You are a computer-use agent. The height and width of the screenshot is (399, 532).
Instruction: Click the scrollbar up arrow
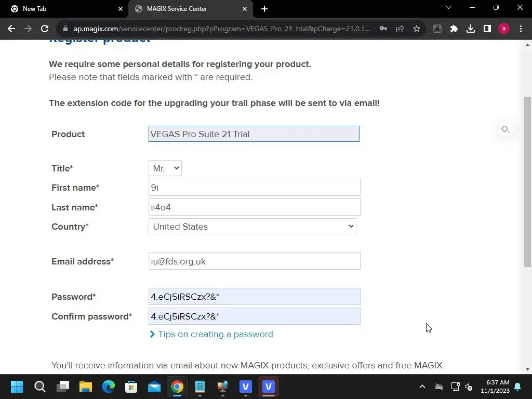point(527,45)
